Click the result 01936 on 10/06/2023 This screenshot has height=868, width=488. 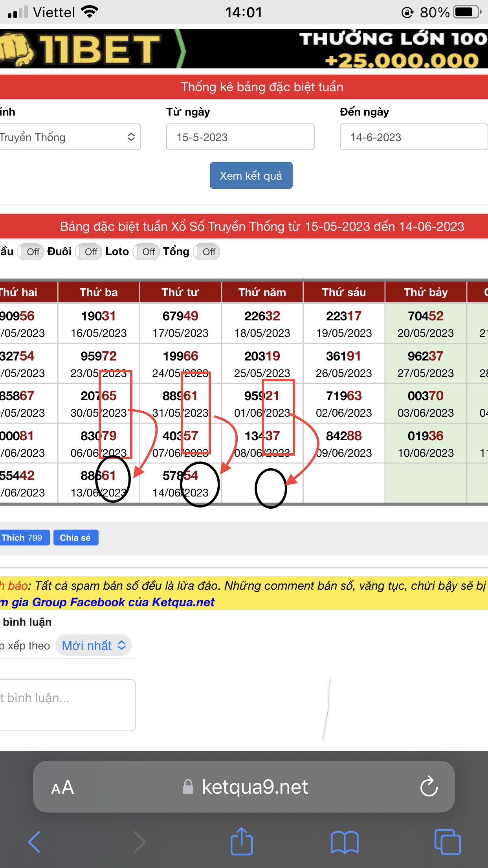426,436
